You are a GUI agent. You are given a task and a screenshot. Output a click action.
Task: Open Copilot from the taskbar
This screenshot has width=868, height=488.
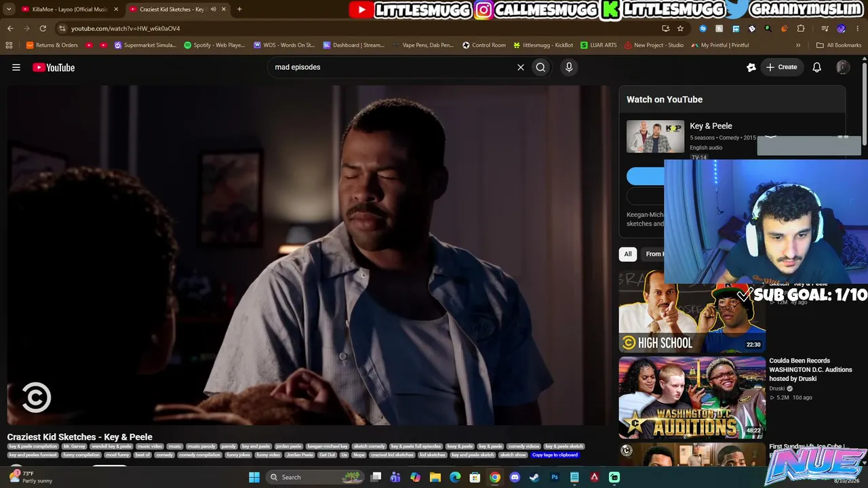coord(416,477)
